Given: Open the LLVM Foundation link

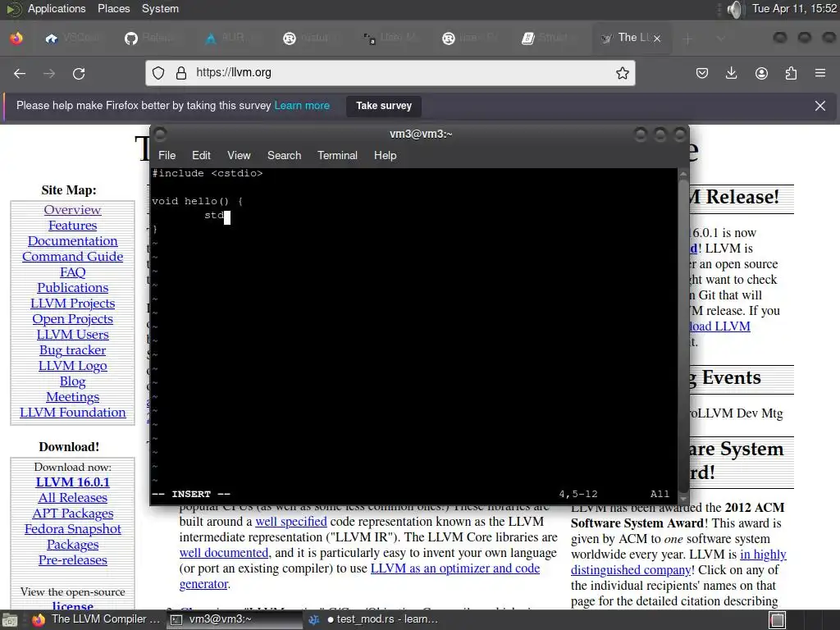Looking at the screenshot, I should click(x=72, y=413).
